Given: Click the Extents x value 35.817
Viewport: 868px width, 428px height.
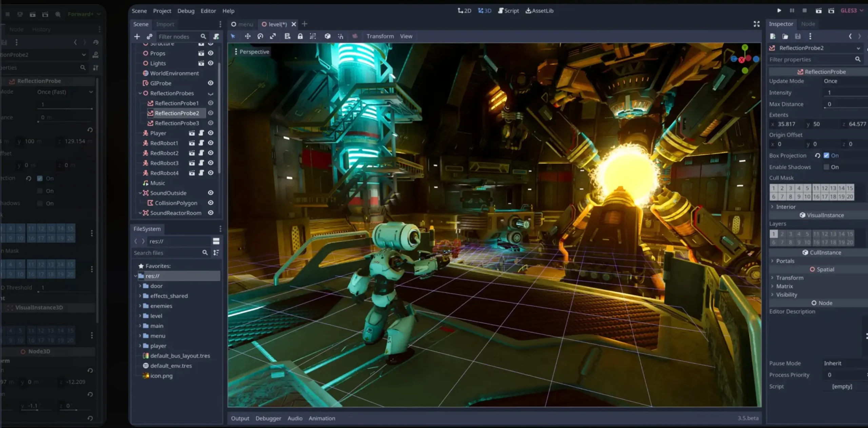Looking at the screenshot, I should 786,124.
